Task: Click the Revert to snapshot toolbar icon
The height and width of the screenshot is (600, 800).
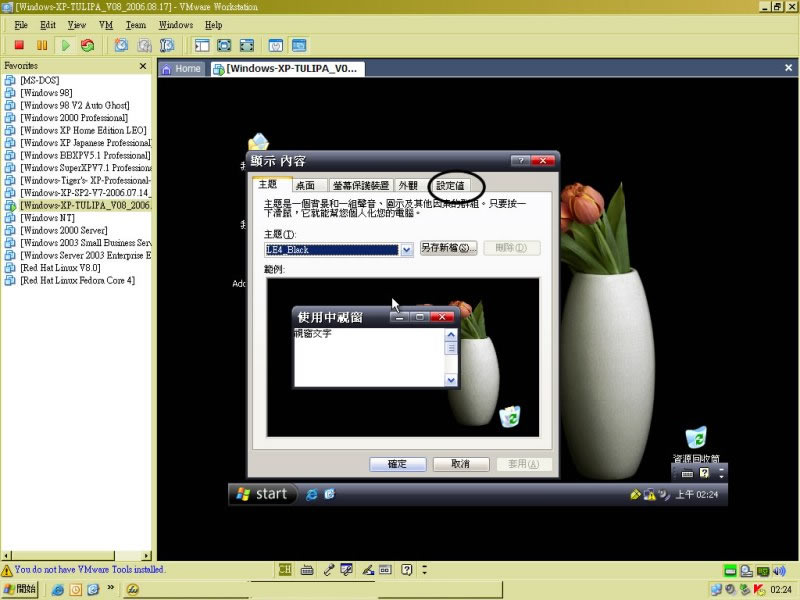Action: click(x=144, y=45)
